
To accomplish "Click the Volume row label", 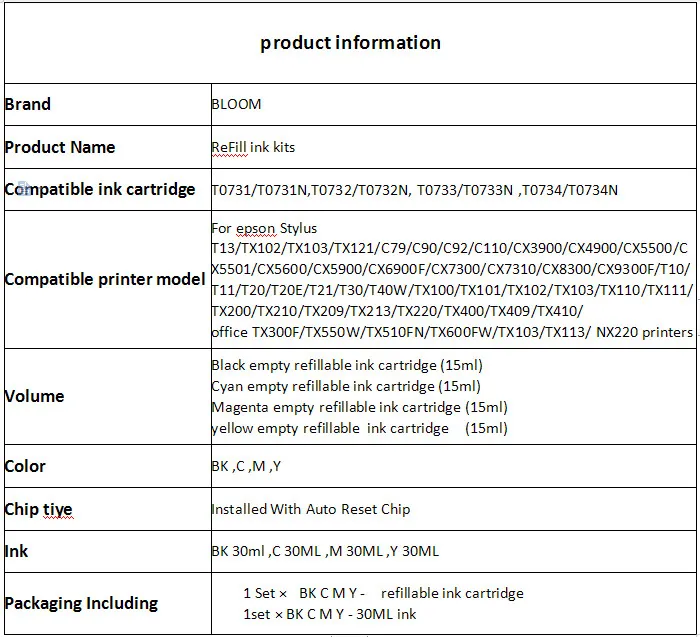I will [x=35, y=396].
